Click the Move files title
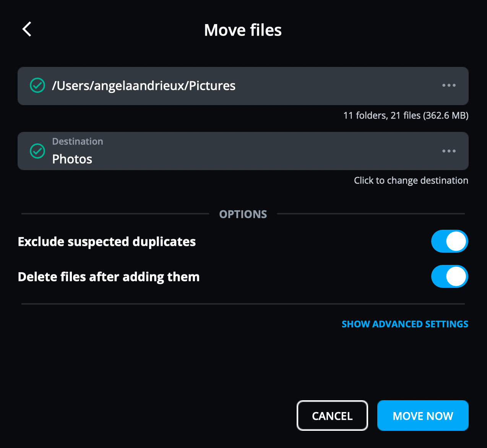487x448 pixels. [x=243, y=30]
